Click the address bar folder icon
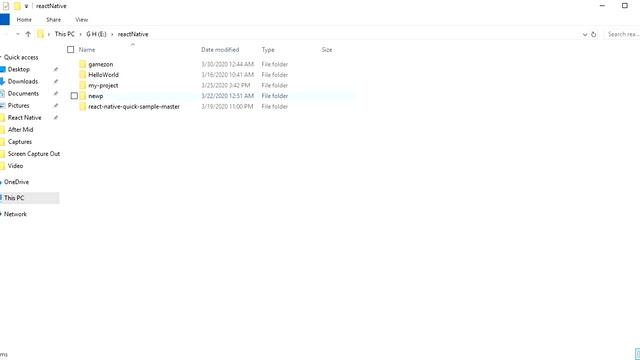 point(40,34)
